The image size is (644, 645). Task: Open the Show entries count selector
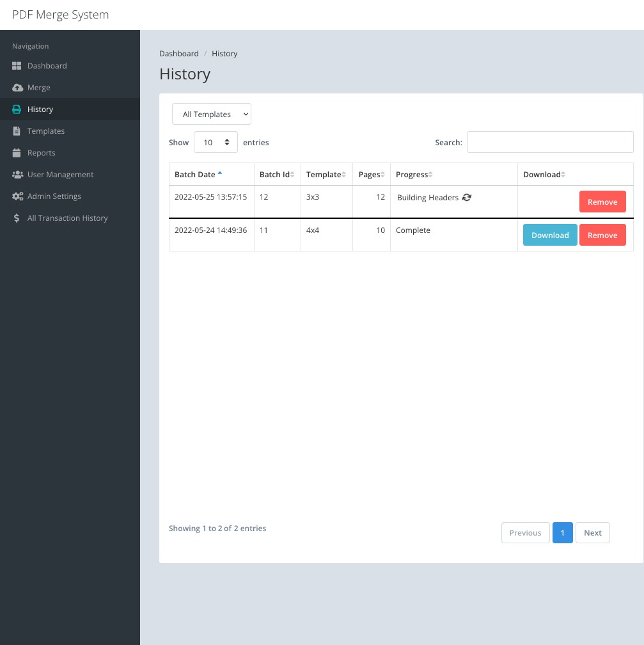pyautogui.click(x=216, y=142)
